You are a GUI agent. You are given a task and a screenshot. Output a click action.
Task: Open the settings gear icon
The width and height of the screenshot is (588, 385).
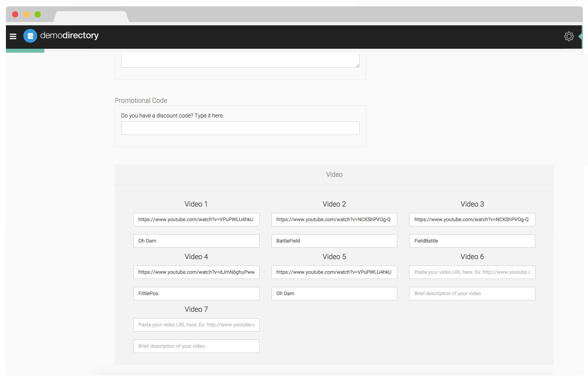(x=569, y=36)
